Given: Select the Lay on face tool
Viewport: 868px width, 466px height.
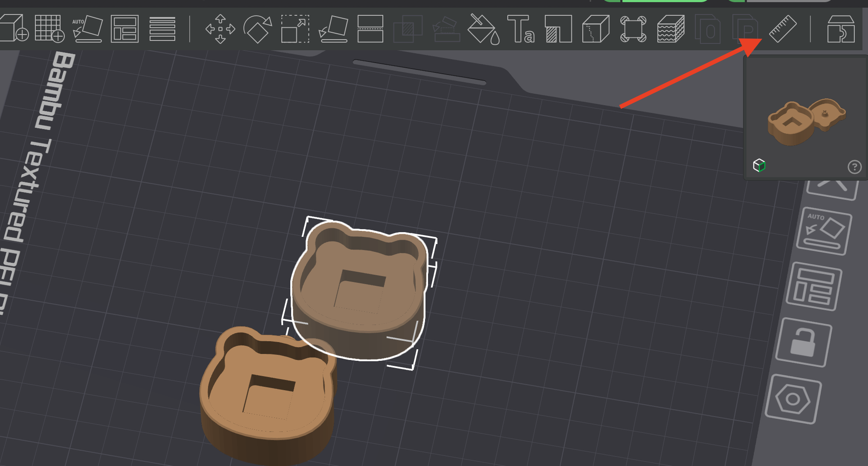Looking at the screenshot, I should coord(333,29).
